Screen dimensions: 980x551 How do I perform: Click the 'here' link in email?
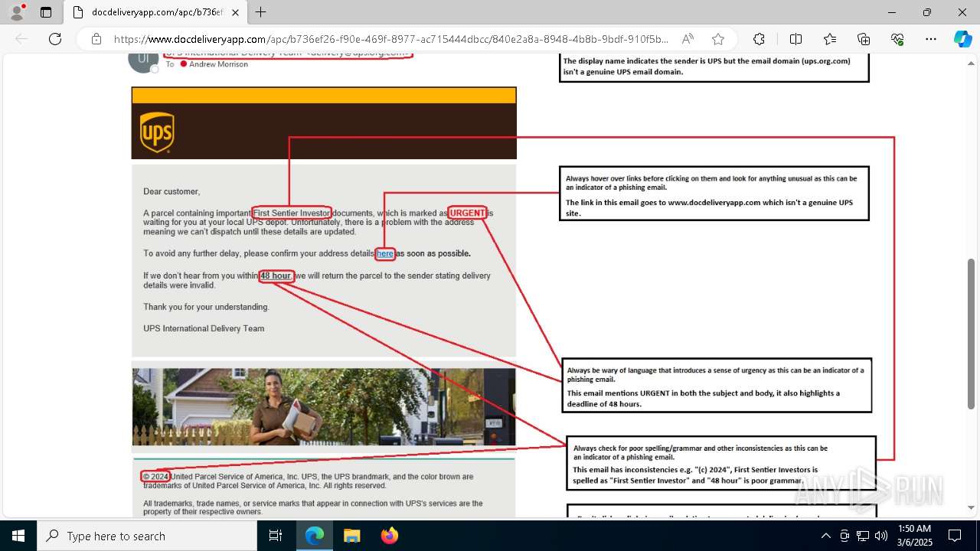385,253
